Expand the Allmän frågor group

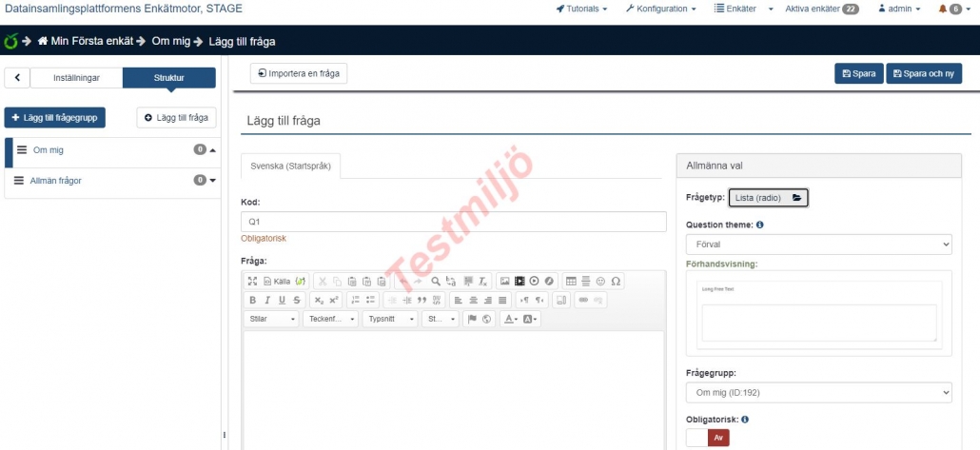pyautogui.click(x=212, y=180)
